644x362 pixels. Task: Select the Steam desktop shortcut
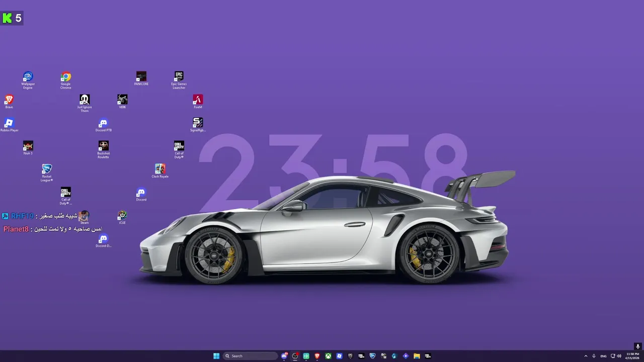tap(84, 217)
